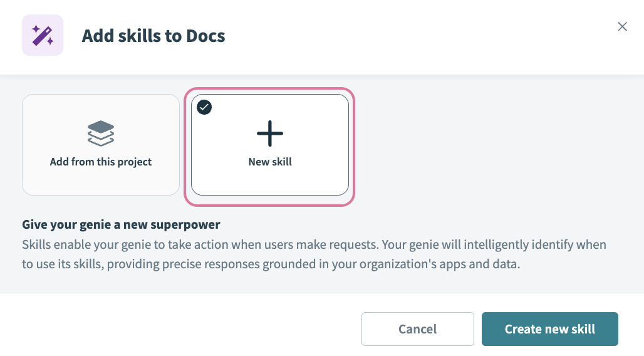This screenshot has width=644, height=356.
Task: Click the magic wand skills icon
Action: (x=43, y=35)
